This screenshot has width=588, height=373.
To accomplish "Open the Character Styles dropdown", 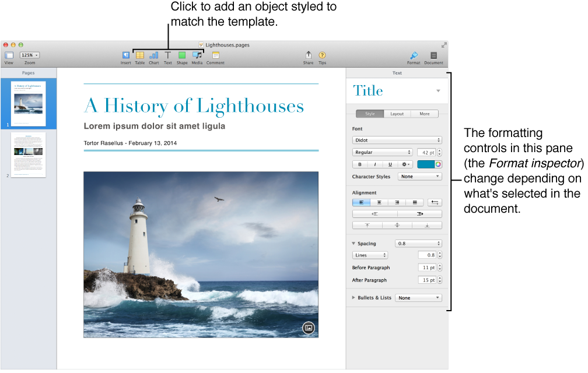I will tap(419, 176).
